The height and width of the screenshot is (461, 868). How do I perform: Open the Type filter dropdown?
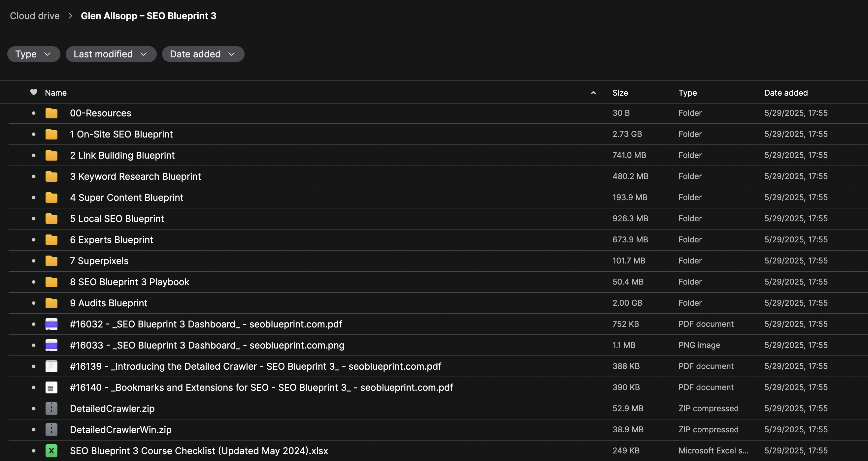coord(33,54)
